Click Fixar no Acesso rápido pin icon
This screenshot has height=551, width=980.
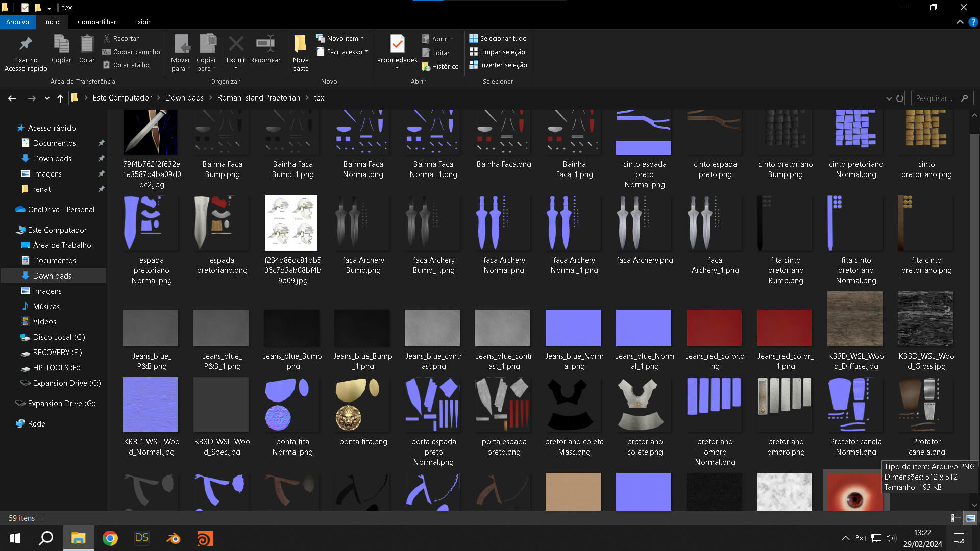26,44
